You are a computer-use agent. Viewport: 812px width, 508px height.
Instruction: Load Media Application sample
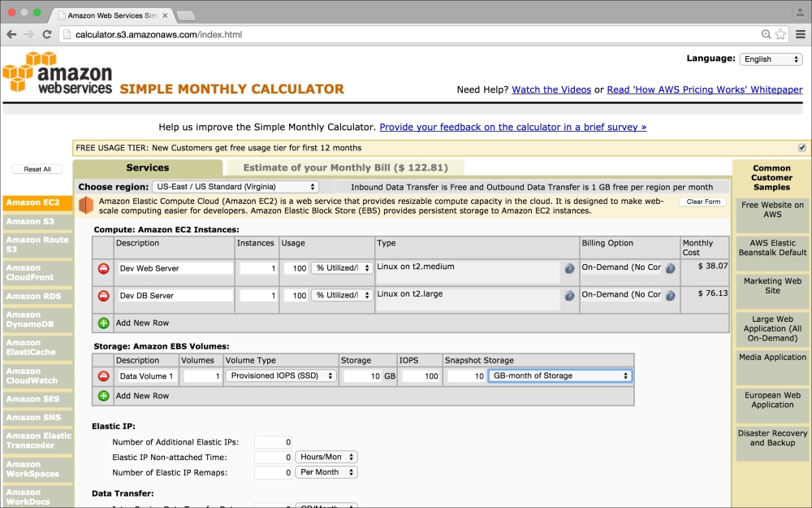tap(772, 367)
